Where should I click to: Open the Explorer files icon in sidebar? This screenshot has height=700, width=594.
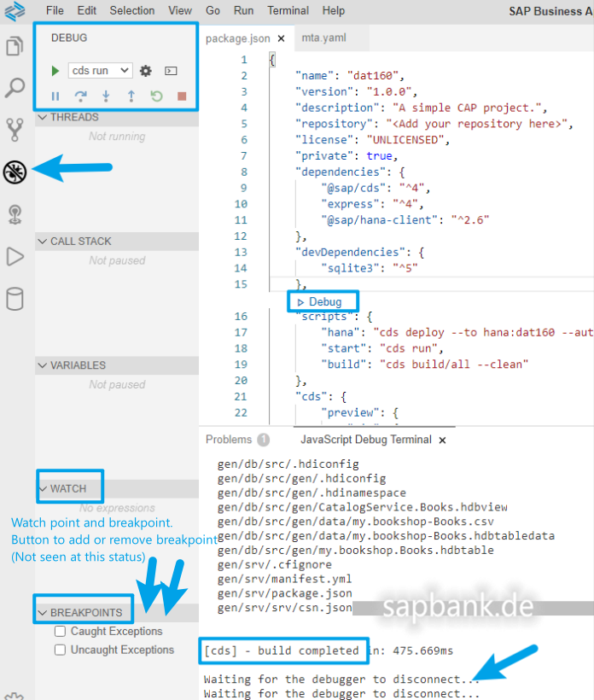15,46
